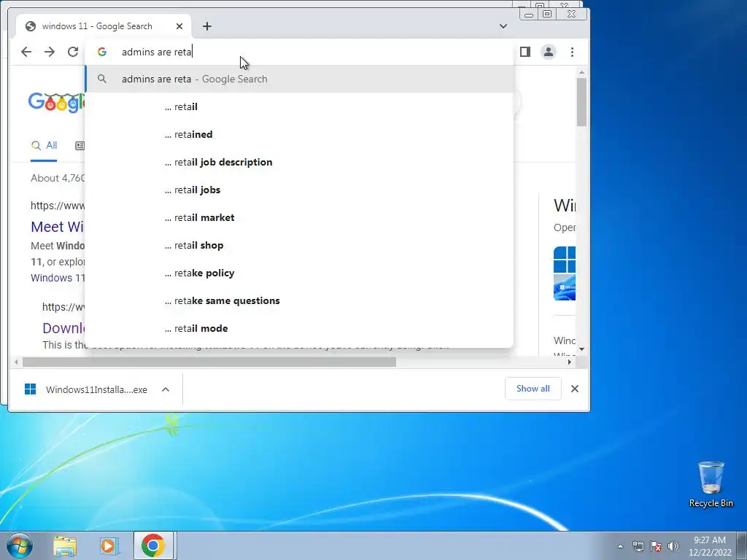This screenshot has width=747, height=560.
Task: Select the Recycle Bin desktop icon
Action: [x=711, y=485]
